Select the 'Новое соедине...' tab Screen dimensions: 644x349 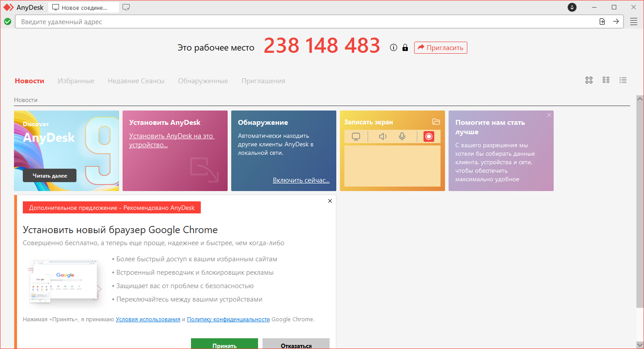pos(84,8)
